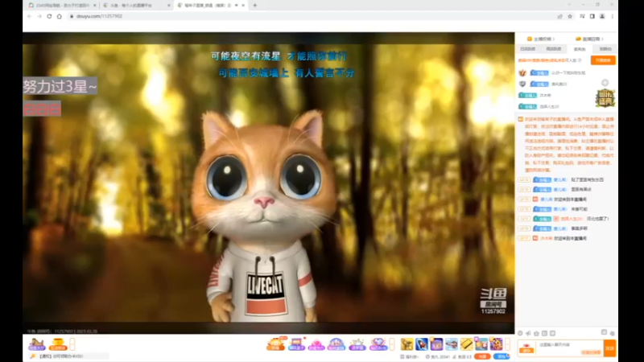Select the third ranking tab in chat panel
The width and height of the screenshot is (644, 362).
pyautogui.click(x=580, y=49)
